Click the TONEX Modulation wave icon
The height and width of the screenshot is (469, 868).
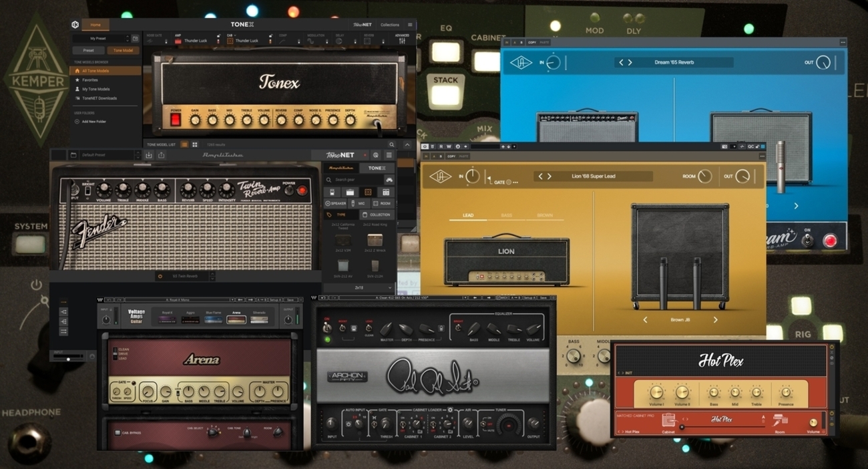pos(311,41)
